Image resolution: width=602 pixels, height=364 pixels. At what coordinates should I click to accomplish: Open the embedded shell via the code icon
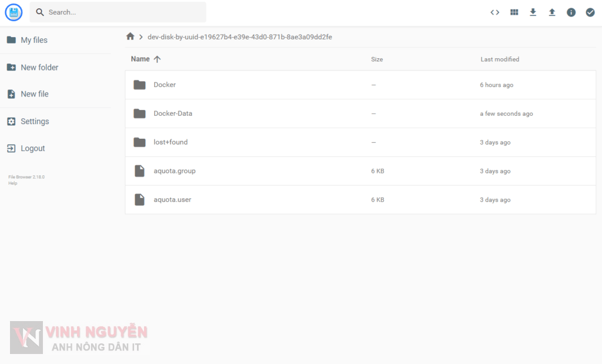coord(494,12)
